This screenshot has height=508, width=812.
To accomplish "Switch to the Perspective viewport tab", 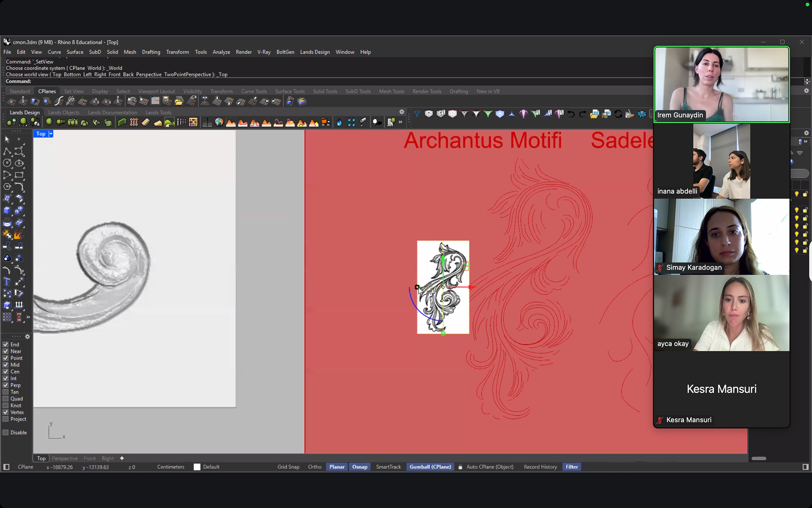I will pos(65,458).
